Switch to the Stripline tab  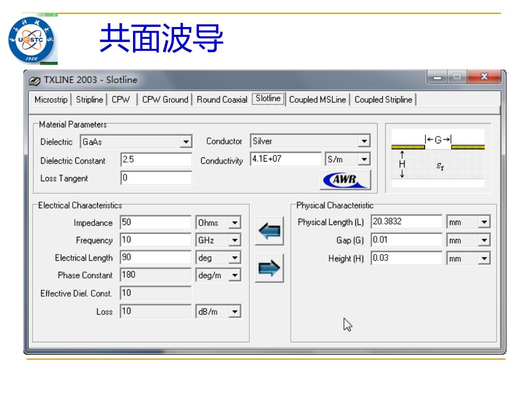tap(89, 100)
